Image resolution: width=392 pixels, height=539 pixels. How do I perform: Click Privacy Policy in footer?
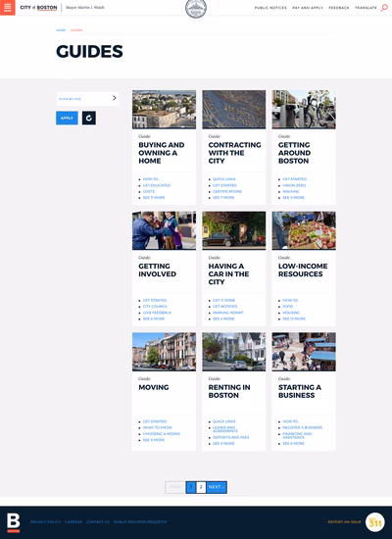(45, 521)
